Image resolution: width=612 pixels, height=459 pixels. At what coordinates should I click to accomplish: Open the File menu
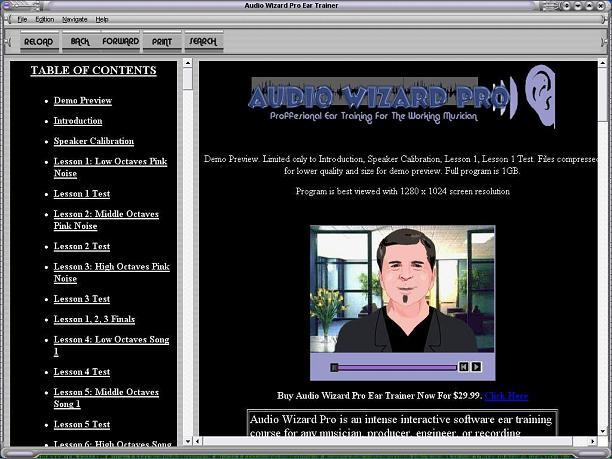(x=22, y=19)
